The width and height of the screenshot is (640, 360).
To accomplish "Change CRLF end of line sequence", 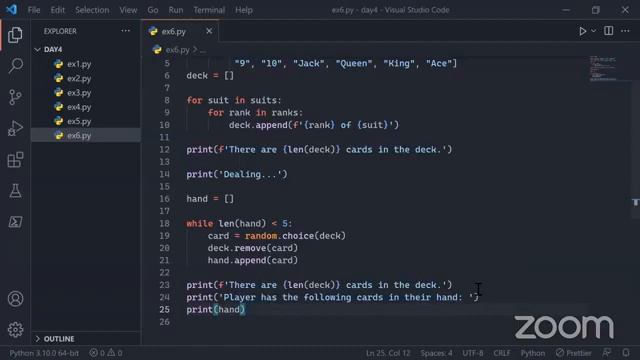I will (502, 353).
